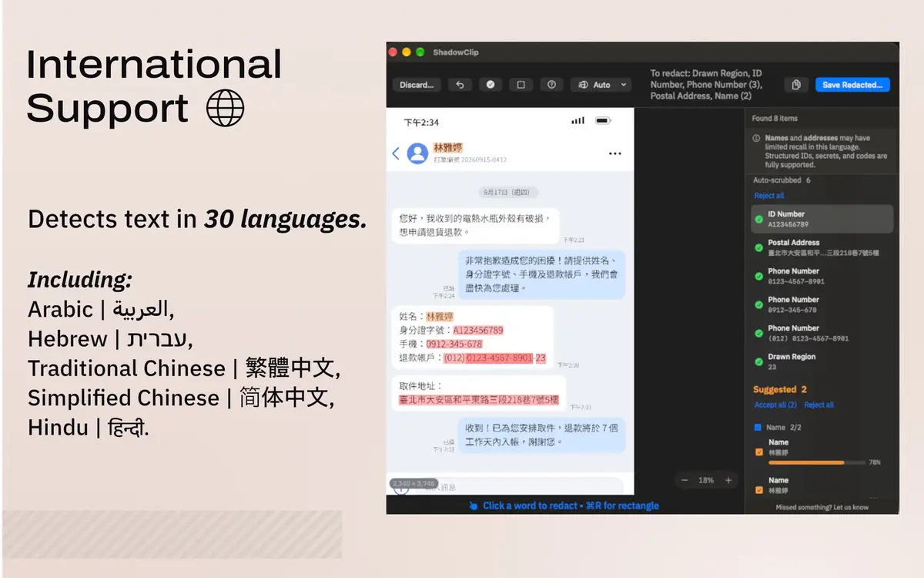
Task: Click the Traditional Chinese line on the slide
Action: pos(184,368)
